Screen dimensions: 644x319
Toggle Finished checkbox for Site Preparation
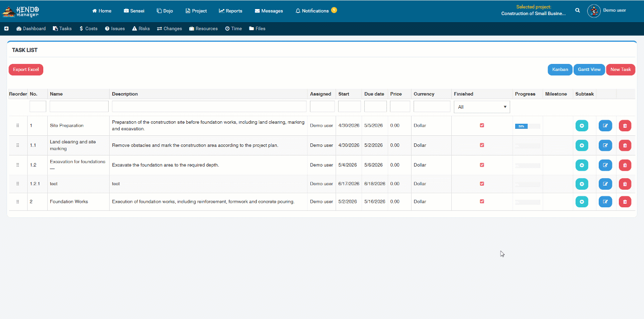(482, 125)
